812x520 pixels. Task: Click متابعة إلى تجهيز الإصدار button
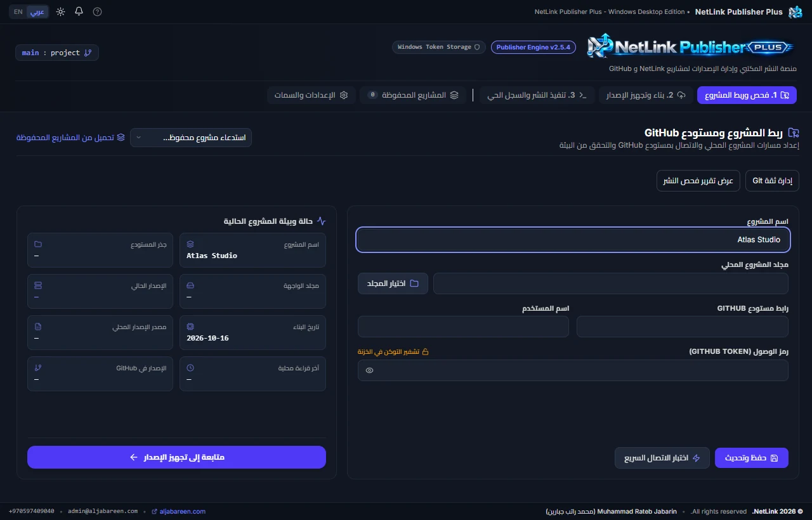(x=176, y=457)
